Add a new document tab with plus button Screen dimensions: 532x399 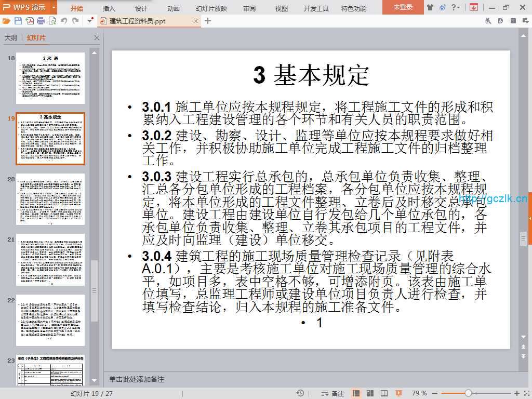(208, 21)
